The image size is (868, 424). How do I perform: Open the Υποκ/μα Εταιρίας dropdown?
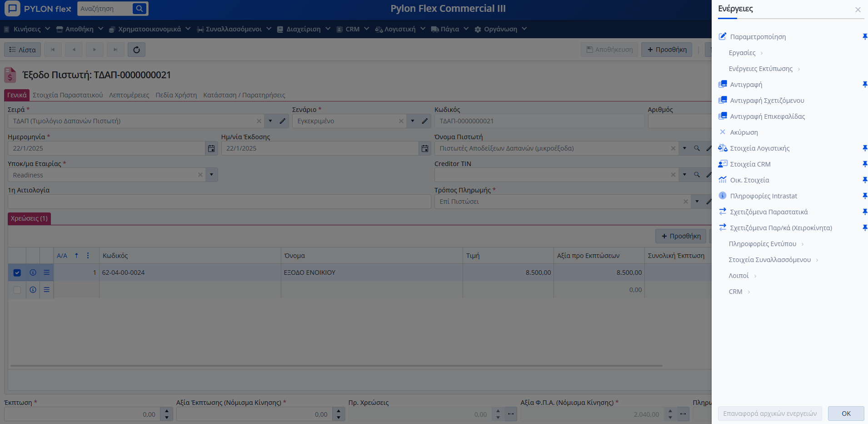pos(211,175)
